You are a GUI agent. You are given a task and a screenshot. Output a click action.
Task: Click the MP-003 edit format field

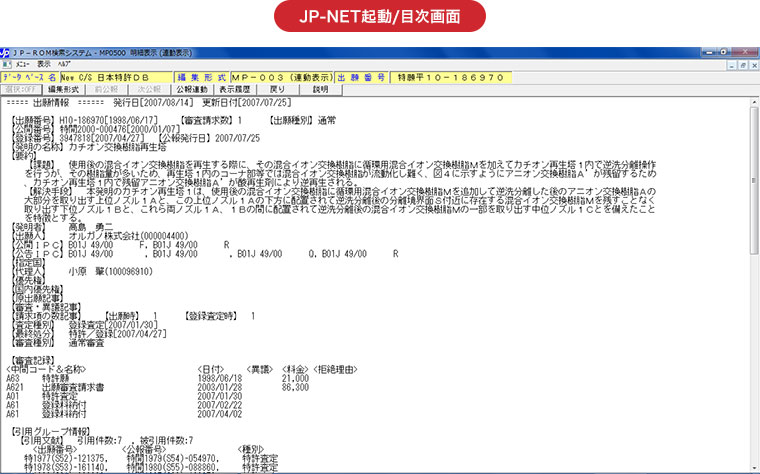pyautogui.click(x=281, y=76)
